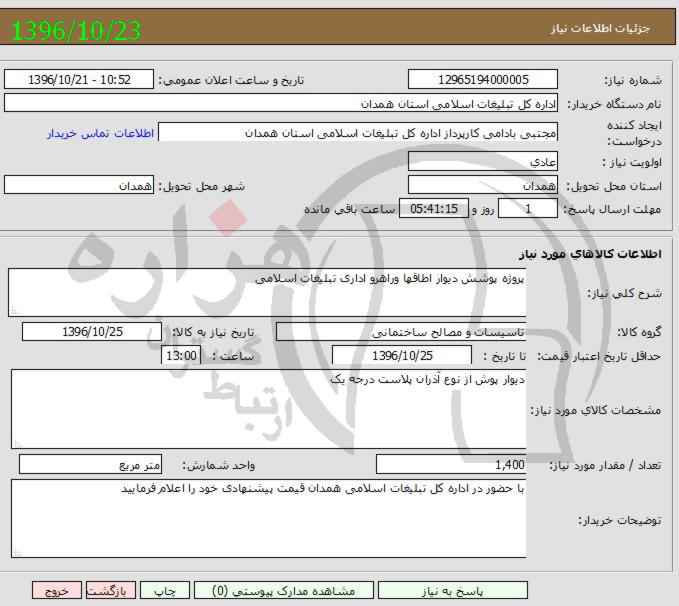Click the resize grip of شرح کلی نیاز box
679x606 pixels.
[x=14, y=311]
